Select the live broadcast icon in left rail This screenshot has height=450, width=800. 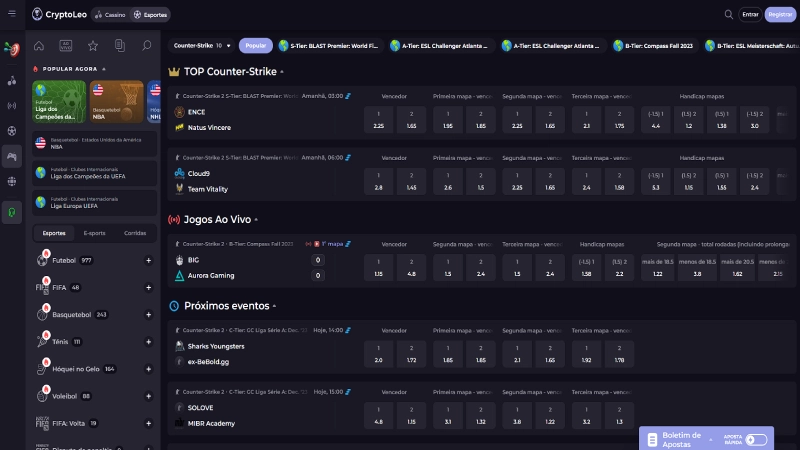[12, 106]
